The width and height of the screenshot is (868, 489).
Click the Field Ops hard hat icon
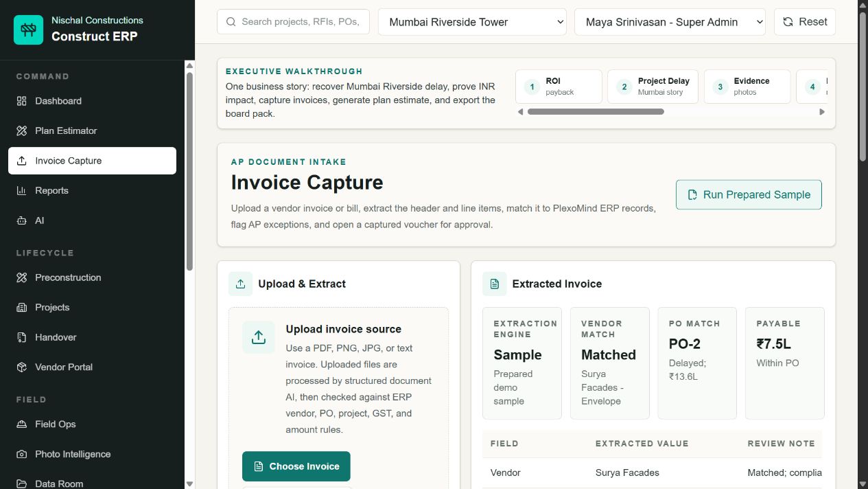tap(21, 424)
